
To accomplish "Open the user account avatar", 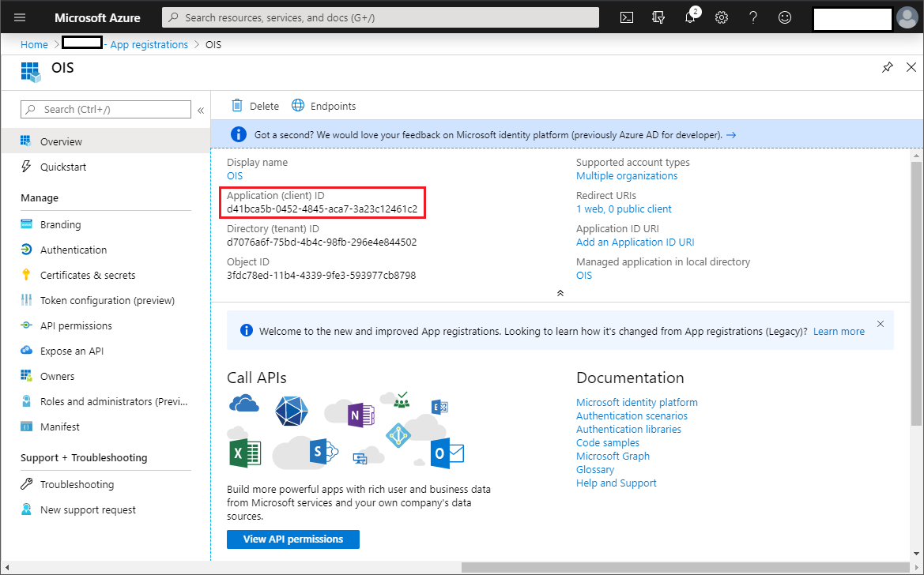I will coord(907,17).
